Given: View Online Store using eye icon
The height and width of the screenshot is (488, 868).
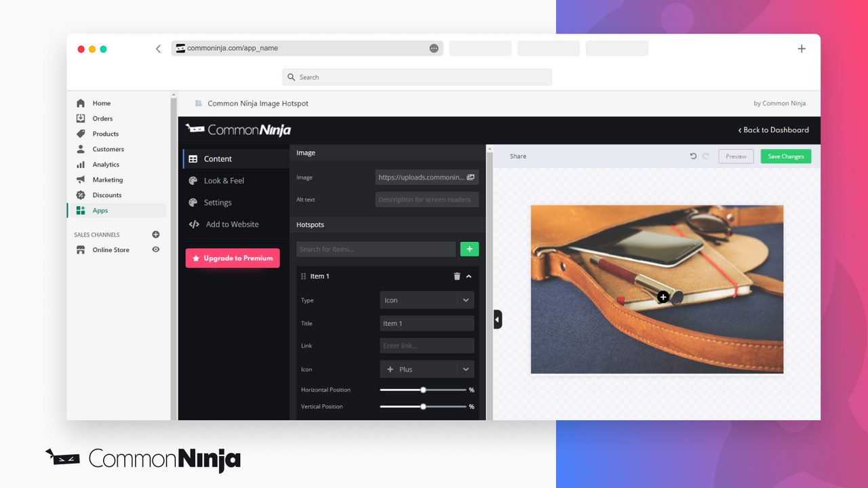Looking at the screenshot, I should click(156, 249).
